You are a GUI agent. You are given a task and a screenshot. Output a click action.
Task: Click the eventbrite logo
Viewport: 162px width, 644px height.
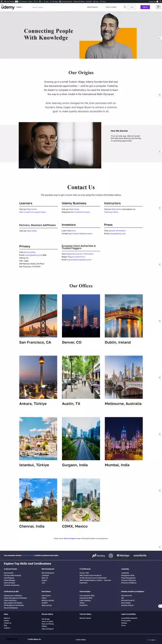pyautogui.click(x=140, y=556)
